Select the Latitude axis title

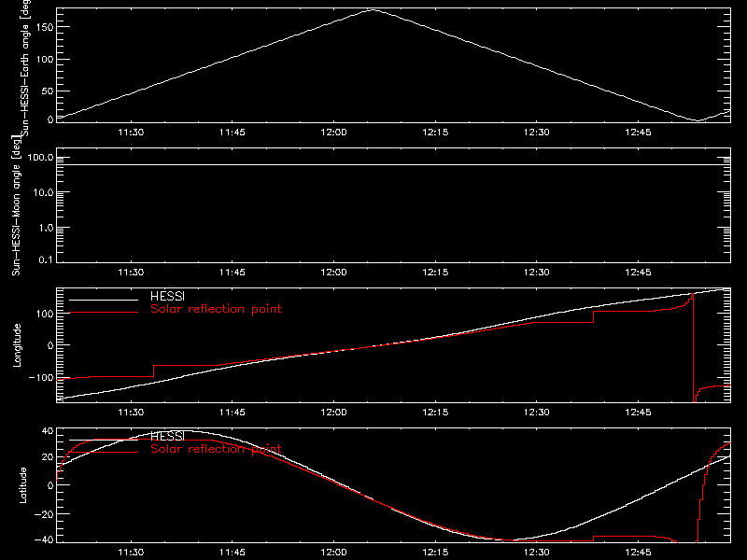[22, 485]
